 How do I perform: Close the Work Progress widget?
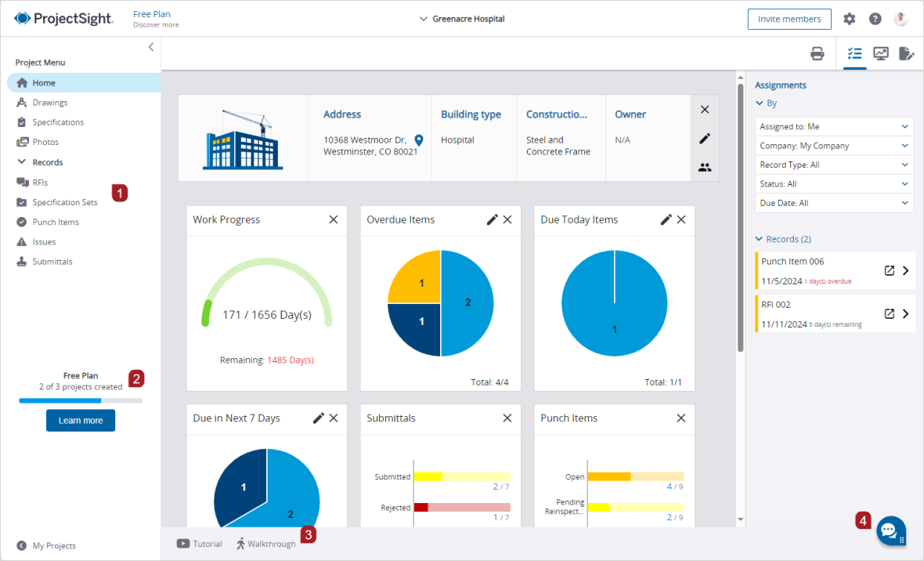334,219
